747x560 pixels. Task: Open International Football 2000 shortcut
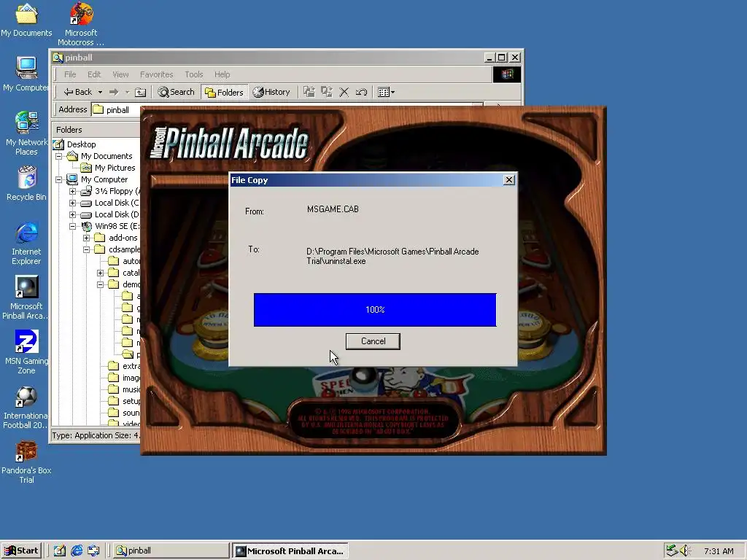26,407
